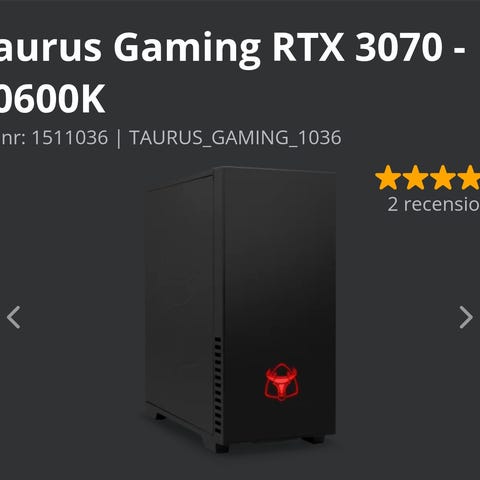
Task: Click the ventilation slots on the case
Action: pos(218,386)
